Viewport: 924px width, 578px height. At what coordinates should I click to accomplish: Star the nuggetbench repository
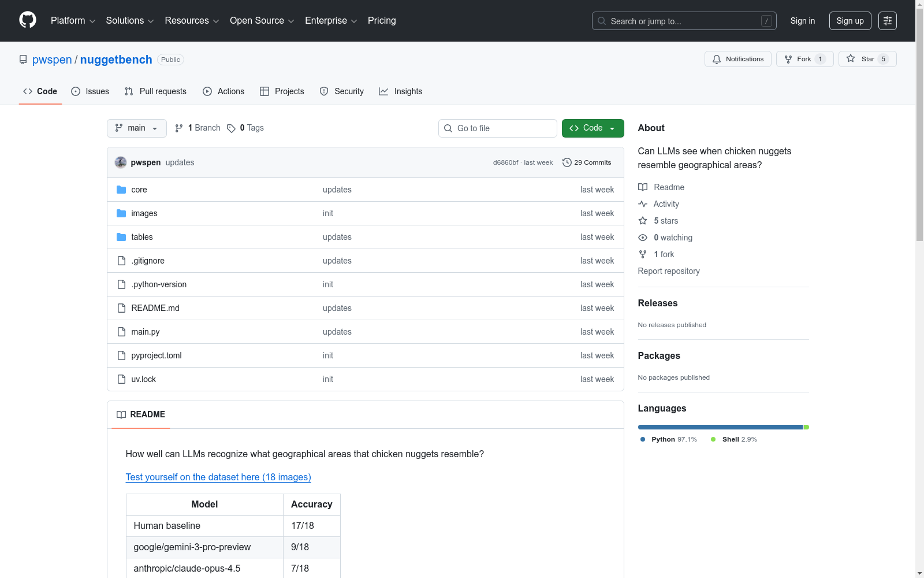(867, 59)
